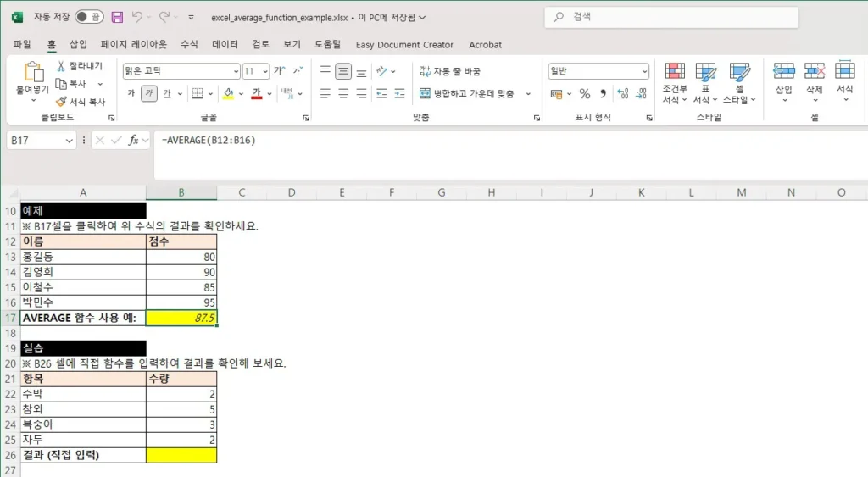Toggle bold formatting
Screen dimensions: 868x477
(131, 93)
